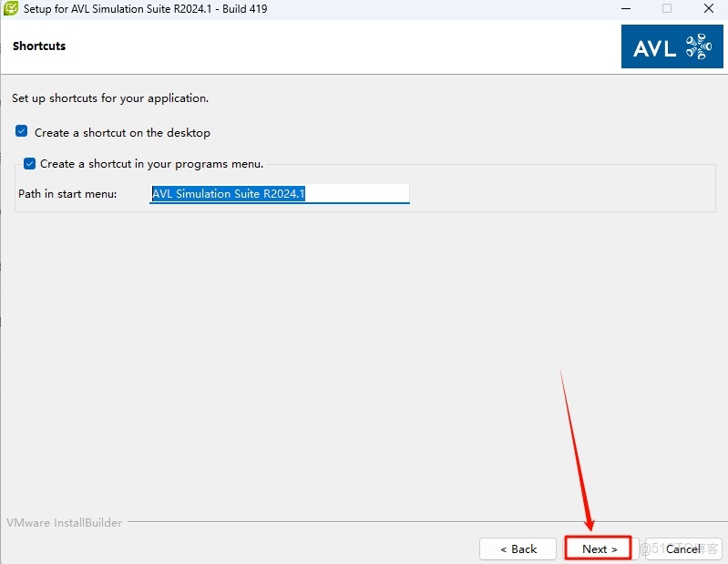Minimize the setup window
This screenshot has height=564, width=728.
pyautogui.click(x=626, y=8)
